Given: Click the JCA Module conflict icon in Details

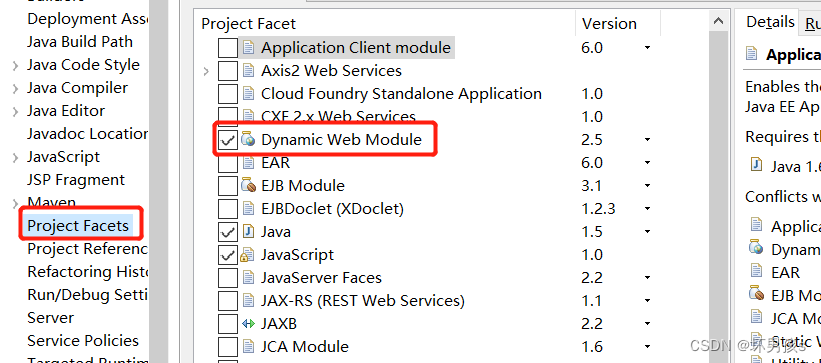Looking at the screenshot, I should 756,317.
